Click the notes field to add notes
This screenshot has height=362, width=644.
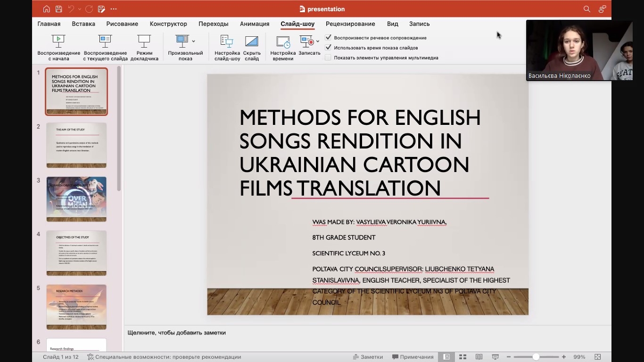click(x=367, y=333)
